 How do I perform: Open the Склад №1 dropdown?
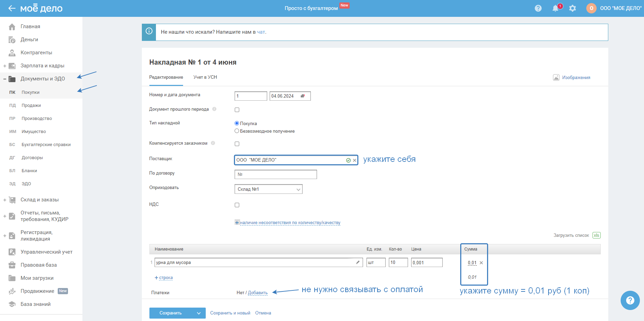(x=269, y=189)
